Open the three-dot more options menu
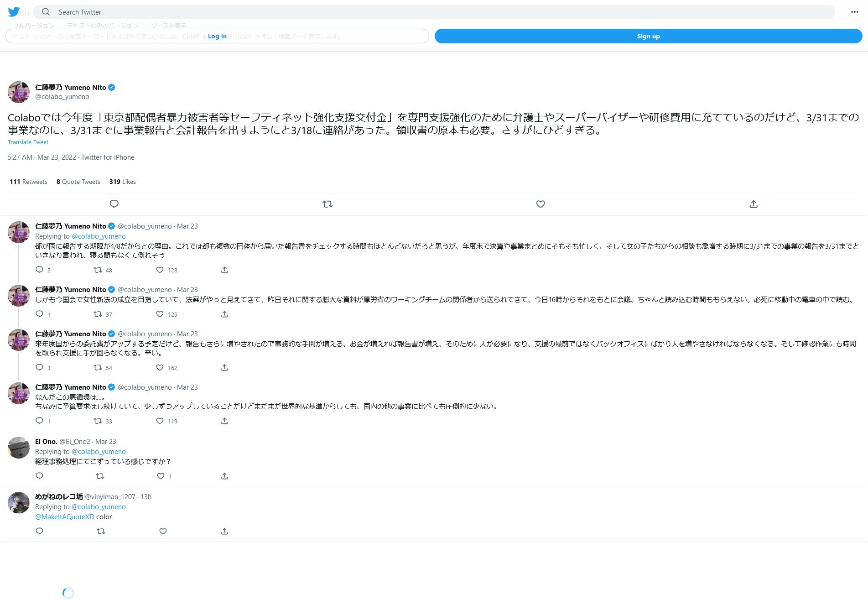 pos(854,12)
